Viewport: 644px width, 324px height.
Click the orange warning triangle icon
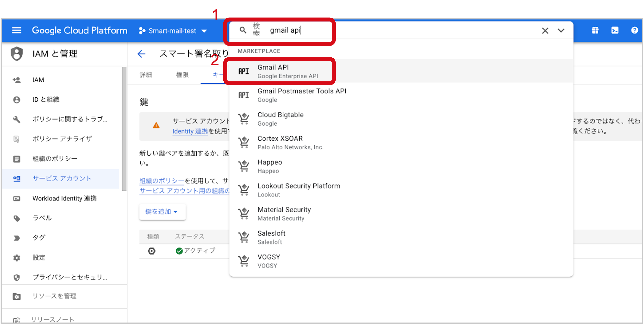156,125
